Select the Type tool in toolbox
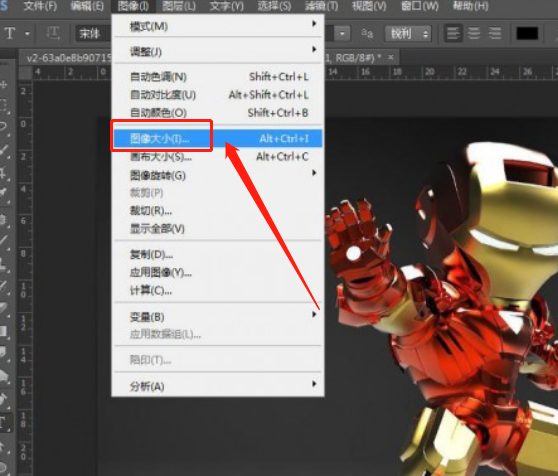558x476 pixels. (5, 423)
